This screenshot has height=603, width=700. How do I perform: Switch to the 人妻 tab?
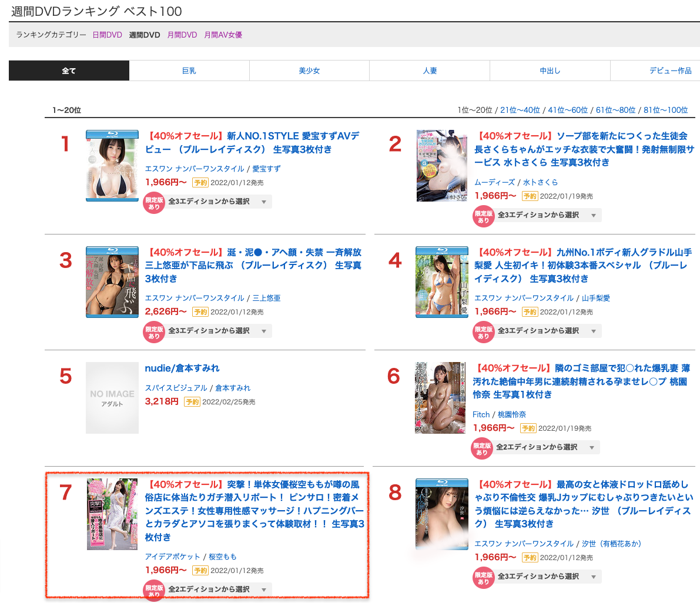point(430,71)
